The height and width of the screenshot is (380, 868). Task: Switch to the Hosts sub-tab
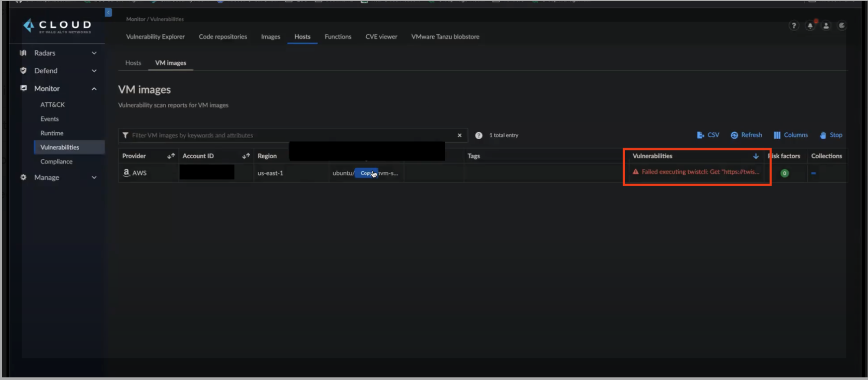133,63
